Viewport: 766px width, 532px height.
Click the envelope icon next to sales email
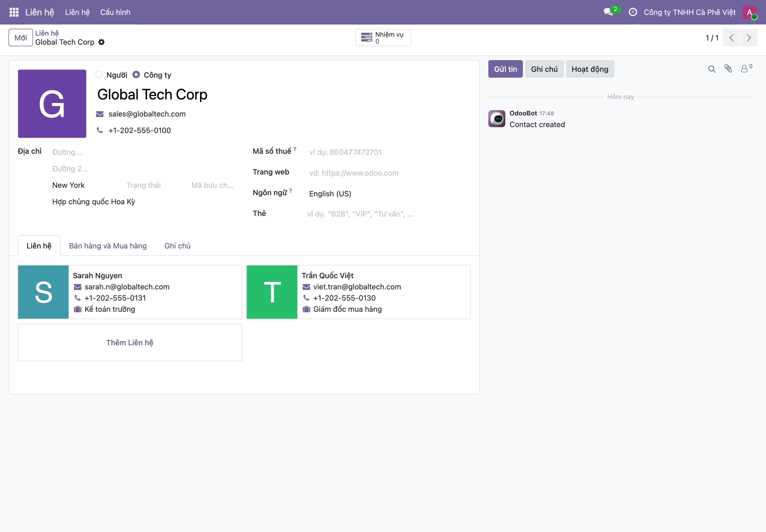tap(100, 114)
